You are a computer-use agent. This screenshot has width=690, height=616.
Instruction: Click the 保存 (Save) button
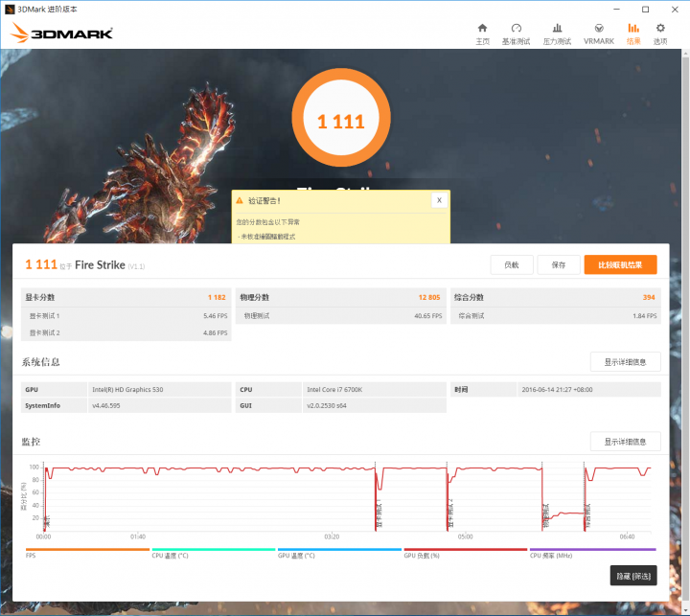tap(559, 264)
